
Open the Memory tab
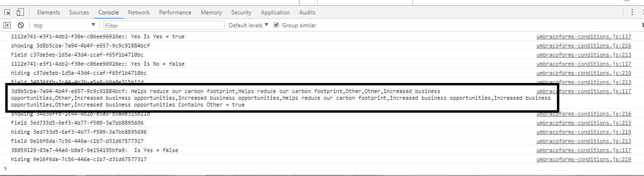tap(211, 12)
